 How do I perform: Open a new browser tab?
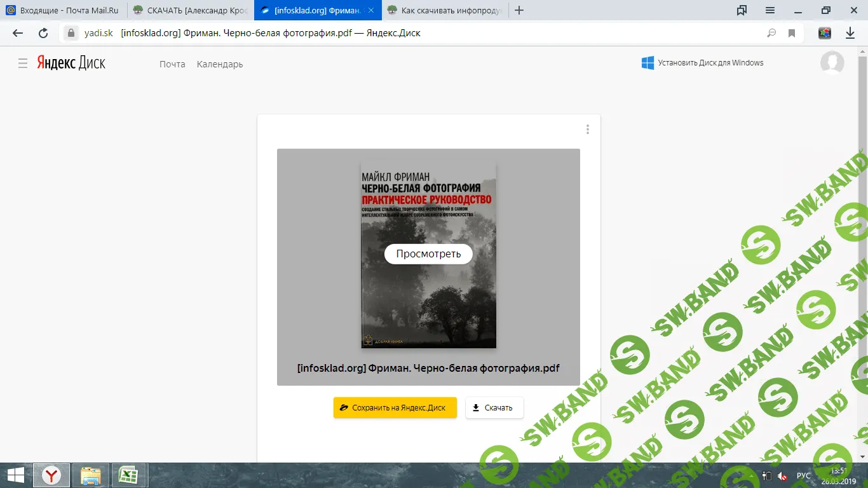tap(519, 10)
